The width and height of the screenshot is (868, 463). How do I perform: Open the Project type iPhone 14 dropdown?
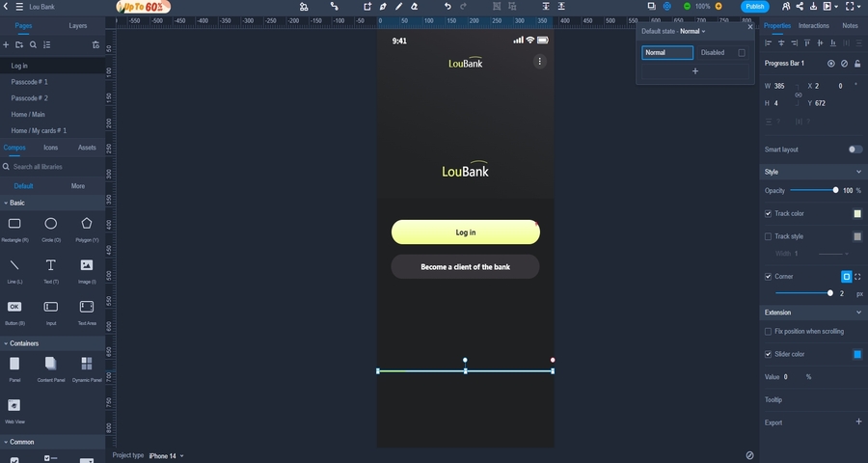166,455
